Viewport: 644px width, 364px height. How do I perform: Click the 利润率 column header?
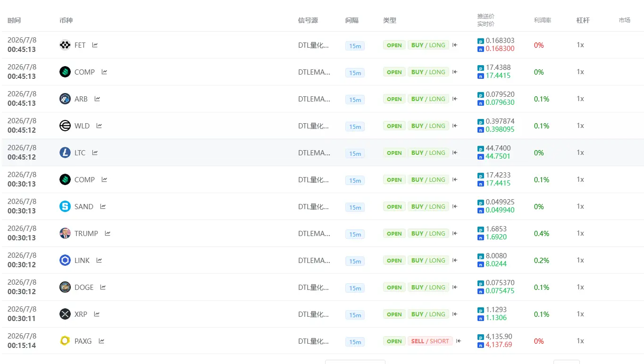pyautogui.click(x=543, y=20)
